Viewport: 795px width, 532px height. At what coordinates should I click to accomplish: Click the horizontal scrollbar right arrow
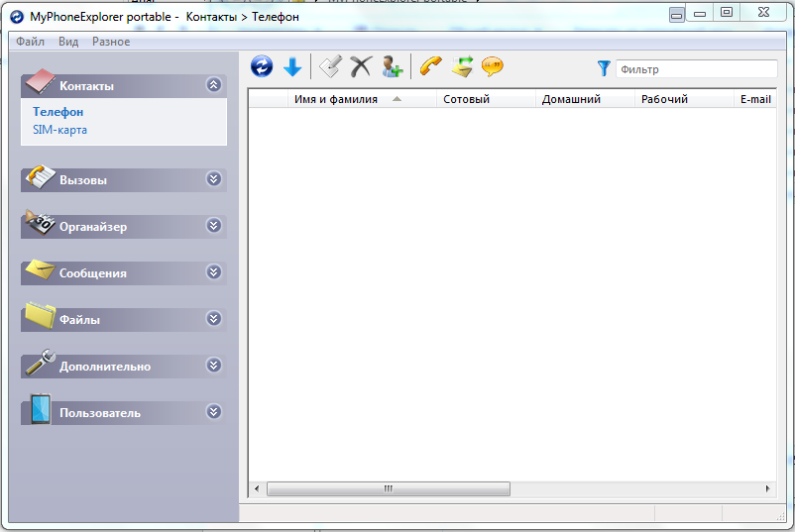(767, 489)
